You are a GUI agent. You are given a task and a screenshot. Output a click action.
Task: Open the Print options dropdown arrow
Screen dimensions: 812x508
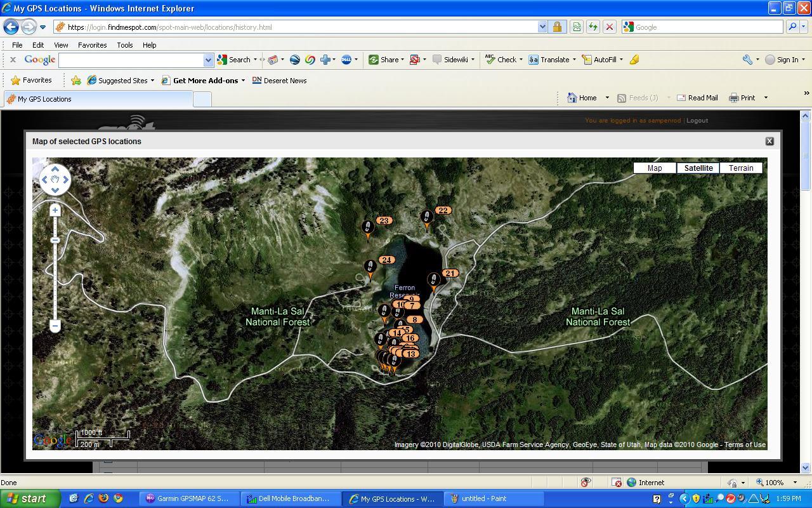tap(766, 98)
